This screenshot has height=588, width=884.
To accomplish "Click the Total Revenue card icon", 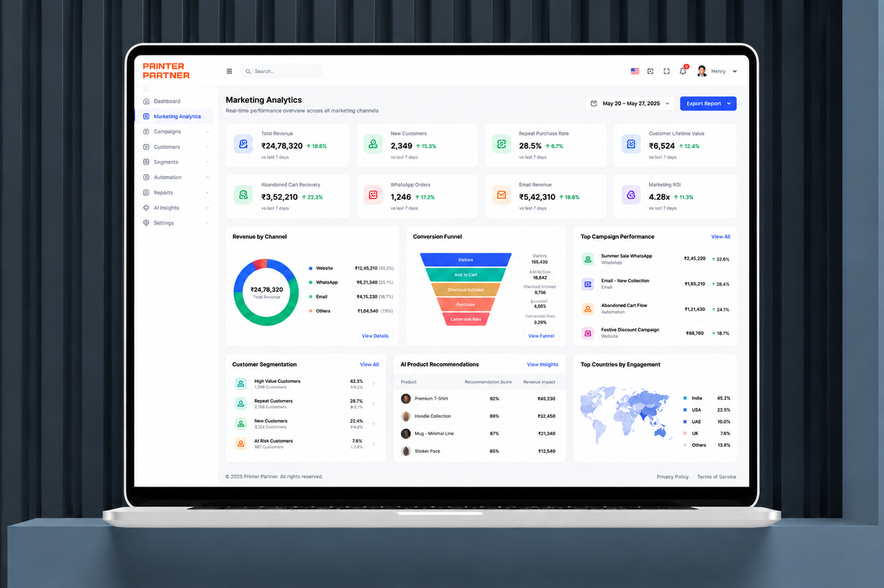I will 243,144.
